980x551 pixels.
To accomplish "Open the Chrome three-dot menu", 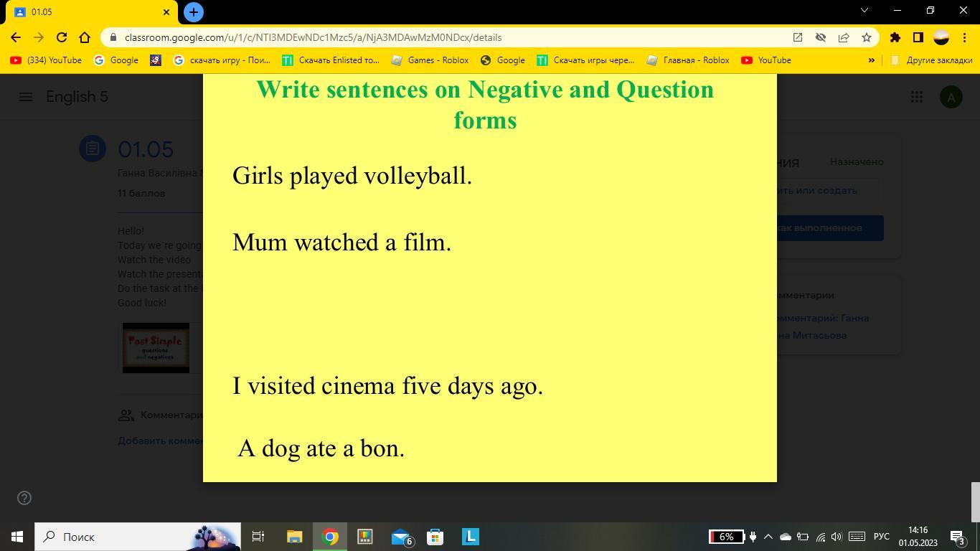I will pos(964,37).
